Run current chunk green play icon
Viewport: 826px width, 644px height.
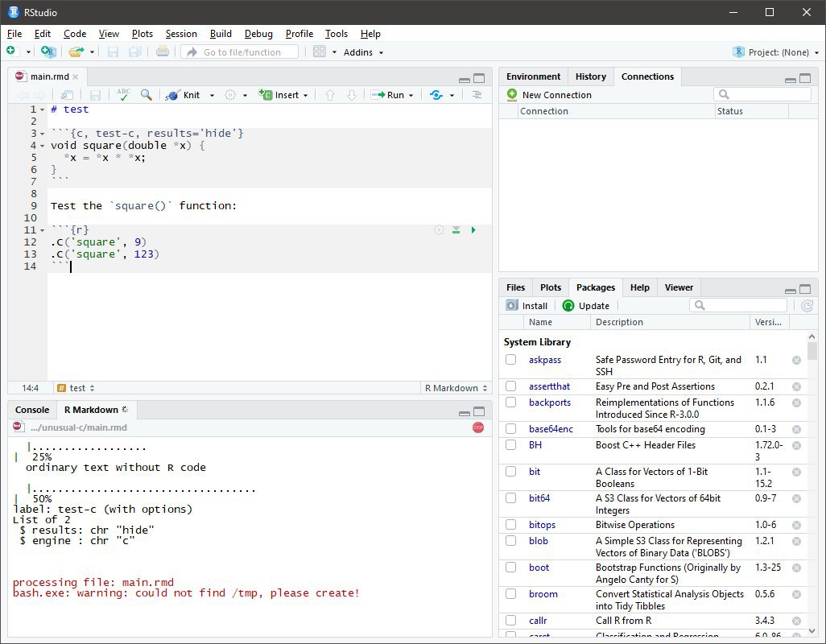(473, 230)
